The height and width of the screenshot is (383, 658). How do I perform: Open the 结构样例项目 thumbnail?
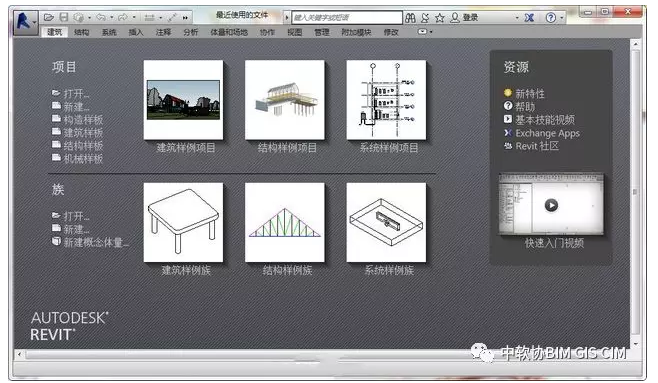285,100
